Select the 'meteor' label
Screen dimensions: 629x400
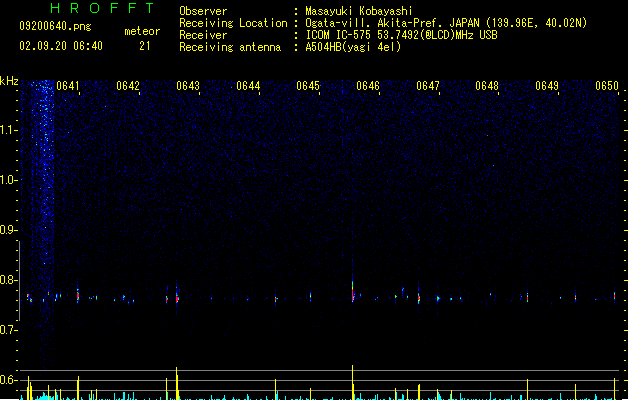click(x=142, y=31)
